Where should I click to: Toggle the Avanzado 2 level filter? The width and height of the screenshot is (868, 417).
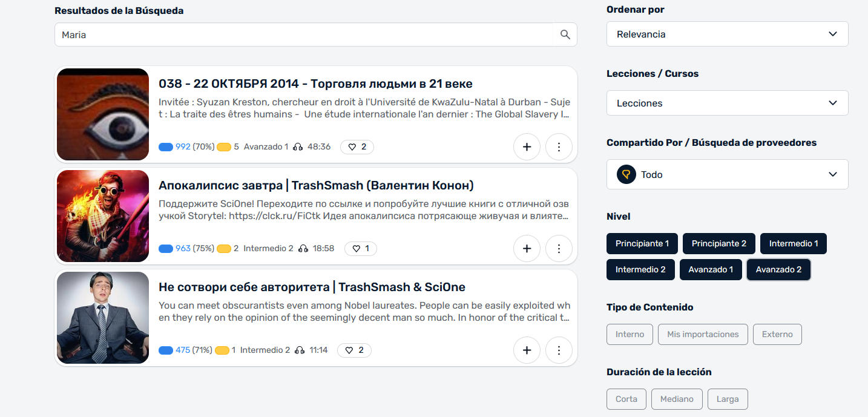click(778, 270)
